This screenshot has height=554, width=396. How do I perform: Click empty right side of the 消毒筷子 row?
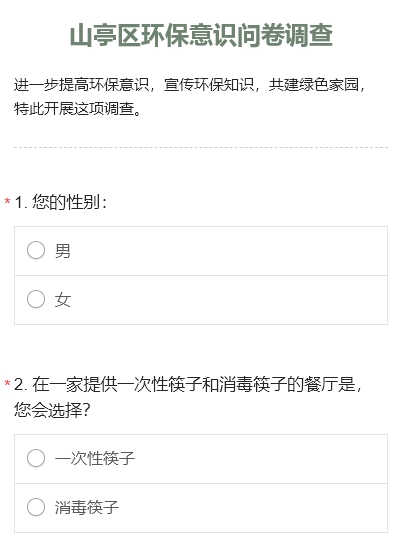[254, 508]
